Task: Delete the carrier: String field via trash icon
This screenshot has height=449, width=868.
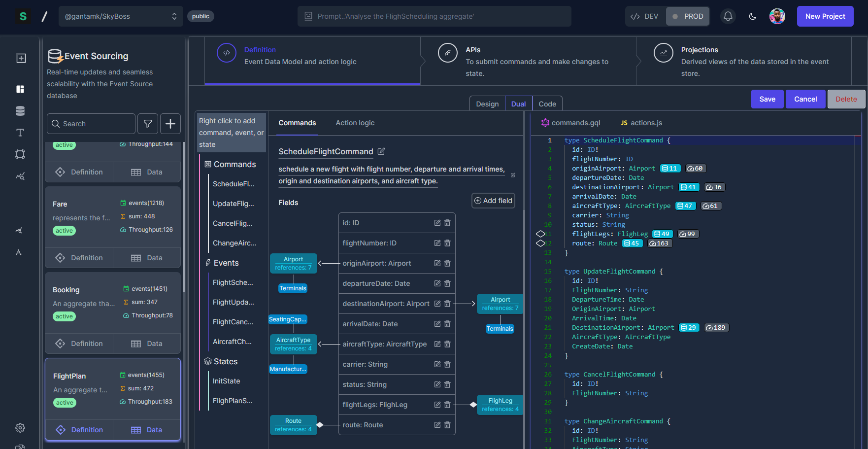Action: (x=447, y=364)
